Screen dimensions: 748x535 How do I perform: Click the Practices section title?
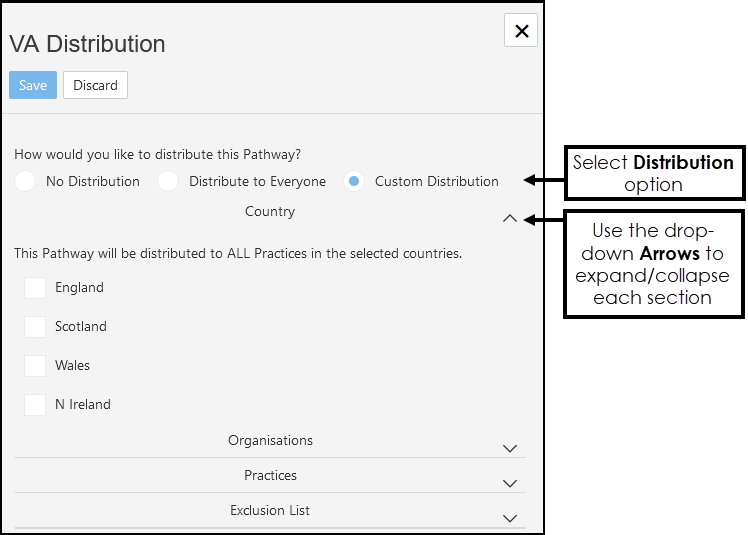[270, 475]
